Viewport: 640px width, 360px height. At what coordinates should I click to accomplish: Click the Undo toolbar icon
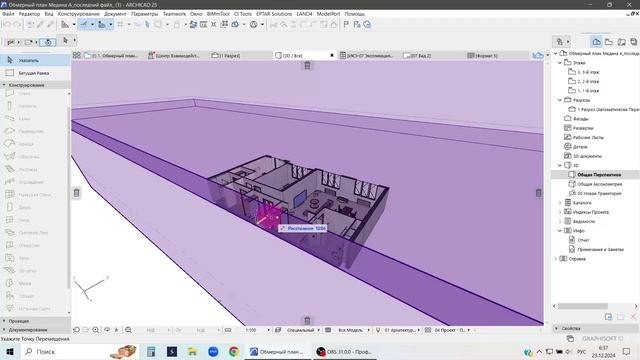point(7,24)
